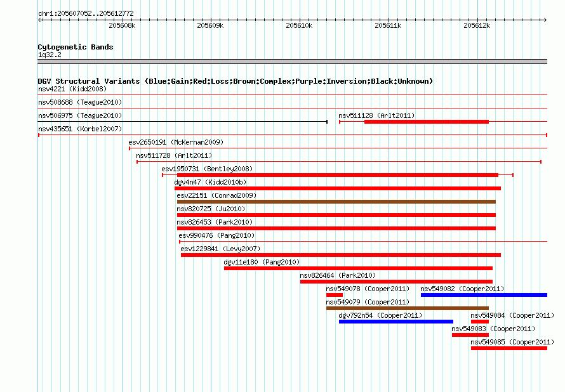Click the black nsv506975 (Teague2010) unknown variant line
This screenshot has width=565, height=392.
(x=182, y=122)
